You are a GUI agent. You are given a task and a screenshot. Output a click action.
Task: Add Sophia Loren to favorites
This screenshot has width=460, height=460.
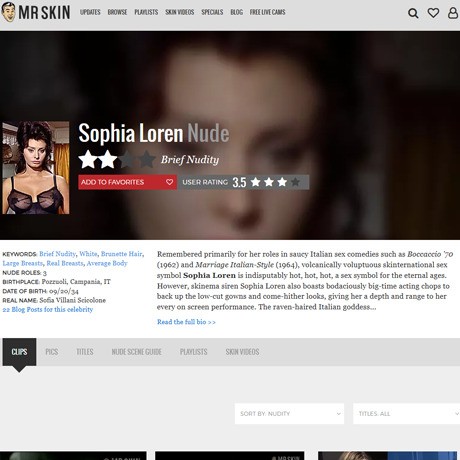pyautogui.click(x=127, y=182)
